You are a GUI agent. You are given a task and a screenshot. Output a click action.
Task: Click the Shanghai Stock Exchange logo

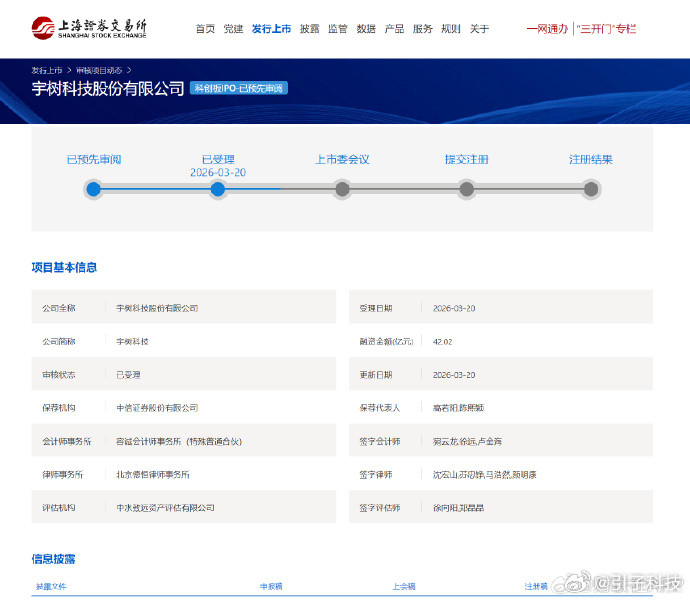[x=89, y=29]
